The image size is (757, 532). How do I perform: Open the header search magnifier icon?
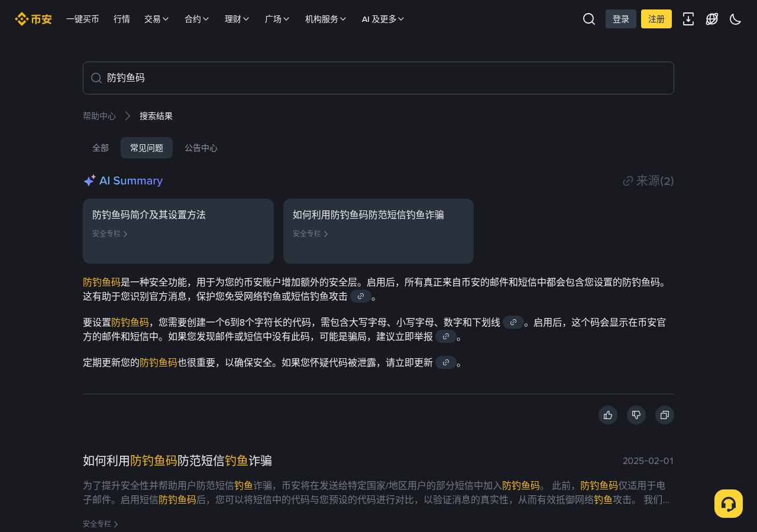589,19
